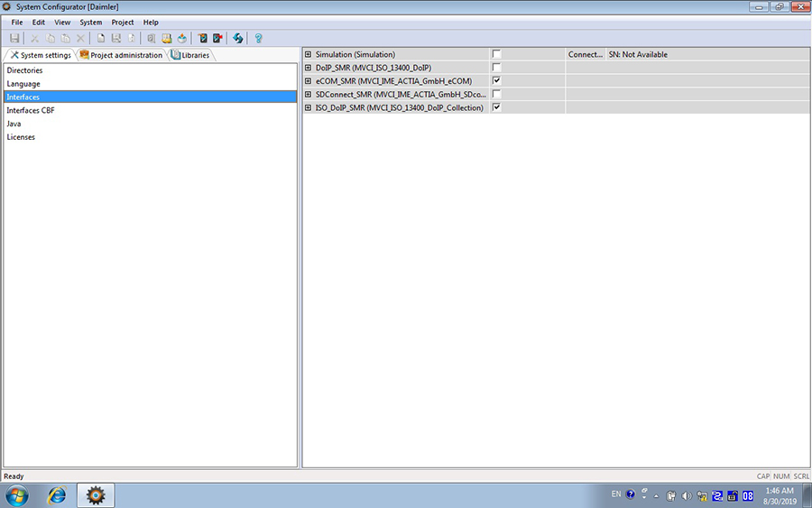Screen dimensions: 812x508
Task: Select Licenses in the settings list
Action: click(21, 137)
